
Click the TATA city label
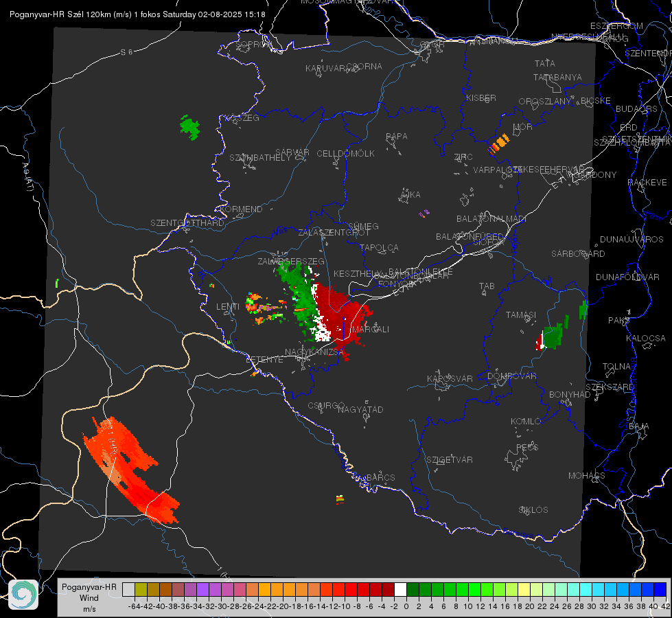(x=545, y=63)
